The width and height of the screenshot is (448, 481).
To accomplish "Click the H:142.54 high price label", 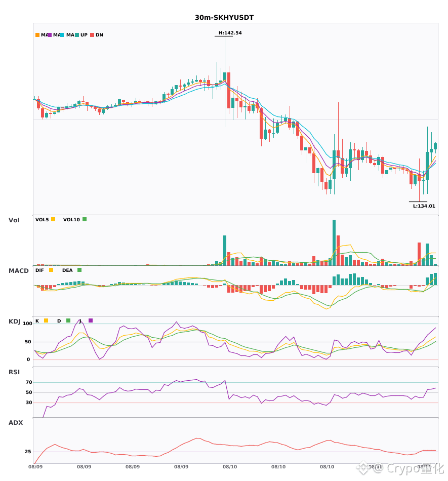I will [x=230, y=33].
